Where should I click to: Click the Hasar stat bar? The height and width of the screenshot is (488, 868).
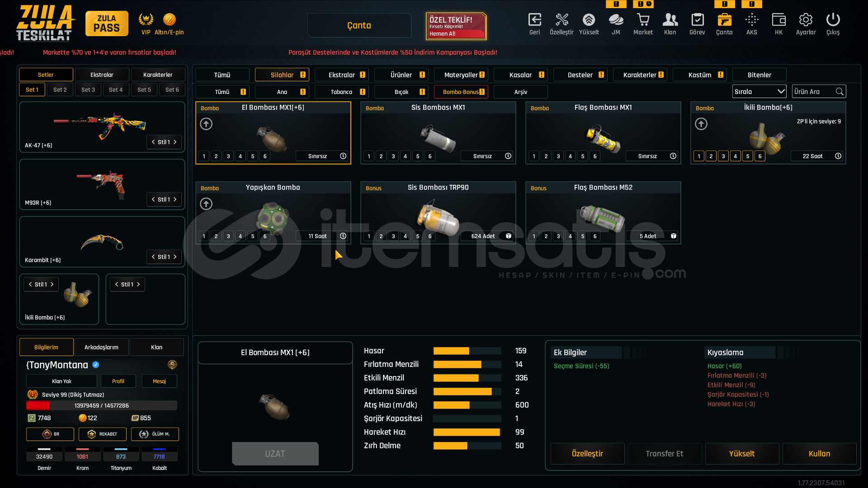pos(467,351)
